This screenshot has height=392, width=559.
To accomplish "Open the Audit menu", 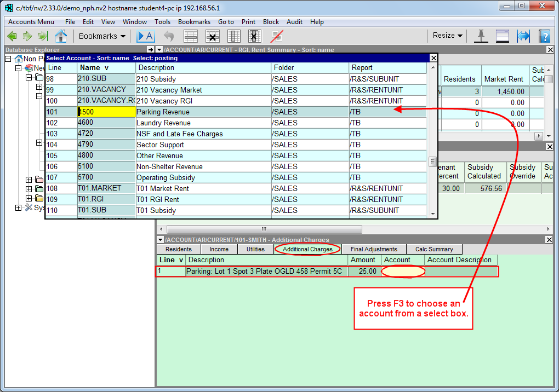I will (294, 22).
